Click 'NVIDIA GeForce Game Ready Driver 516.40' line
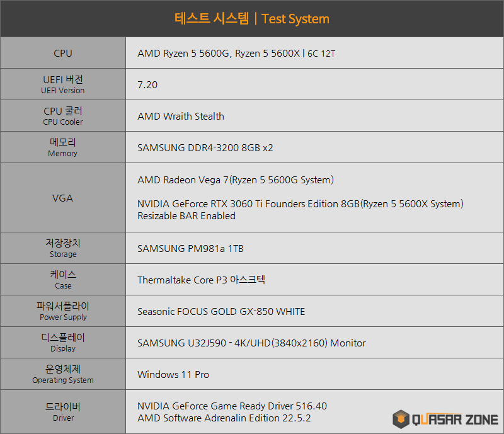The height and width of the screenshot is (434, 504). pyautogui.click(x=232, y=406)
